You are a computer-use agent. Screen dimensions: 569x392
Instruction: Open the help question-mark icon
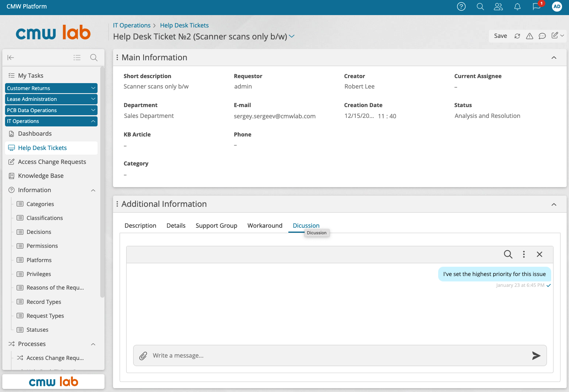(x=461, y=7)
